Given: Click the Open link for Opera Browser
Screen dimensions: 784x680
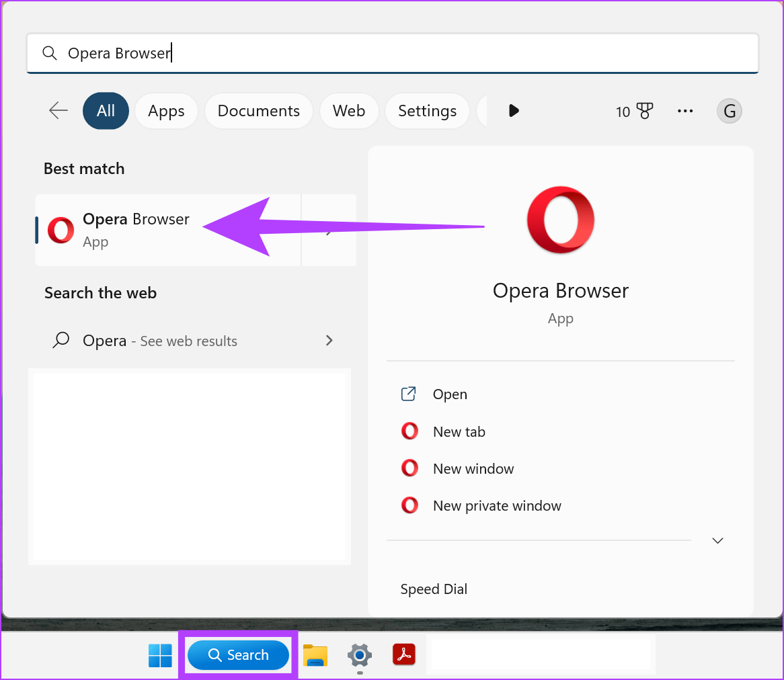Looking at the screenshot, I should pyautogui.click(x=449, y=394).
